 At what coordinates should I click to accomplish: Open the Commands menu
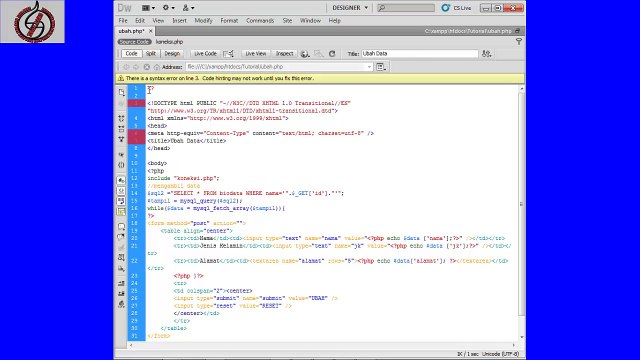coord(260,20)
